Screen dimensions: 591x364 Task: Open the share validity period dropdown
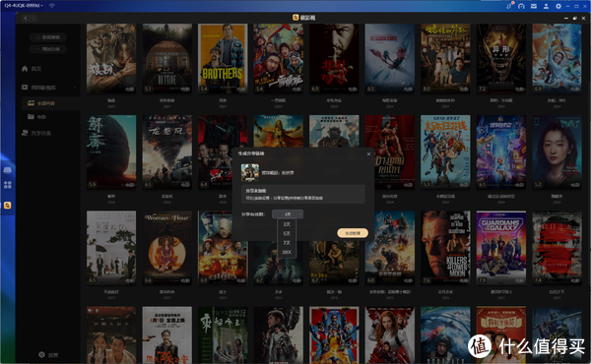tap(288, 214)
